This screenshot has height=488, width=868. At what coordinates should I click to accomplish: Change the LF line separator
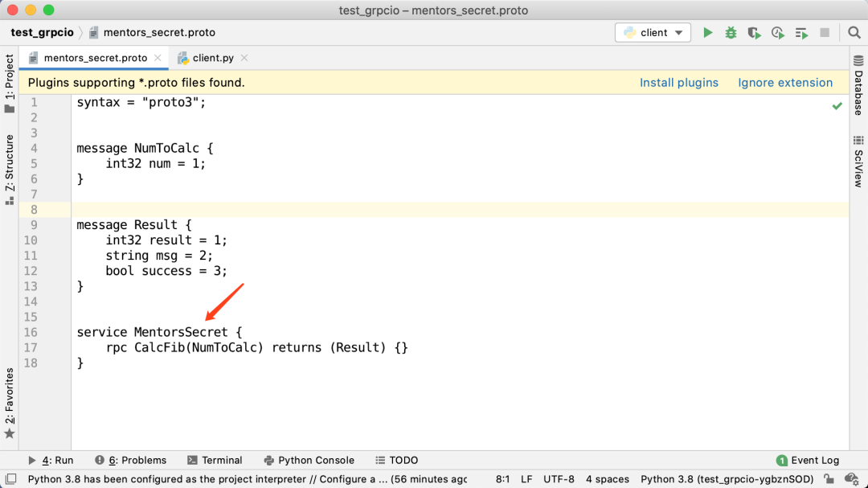click(526, 479)
